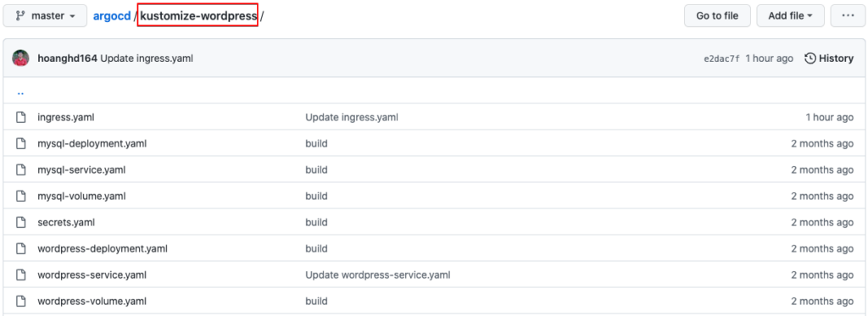Open the build commit for wordpress-deployment.yaml
The height and width of the screenshot is (316, 868).
coord(316,248)
